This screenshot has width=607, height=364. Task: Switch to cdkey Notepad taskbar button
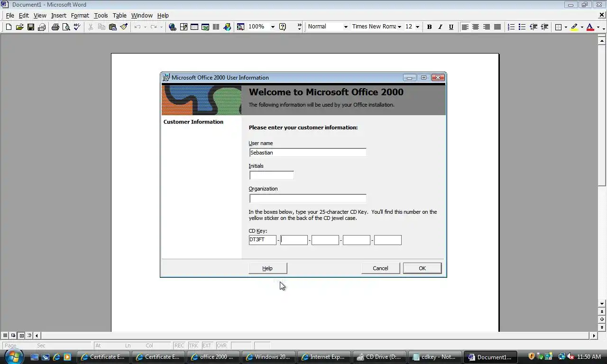[434, 357]
